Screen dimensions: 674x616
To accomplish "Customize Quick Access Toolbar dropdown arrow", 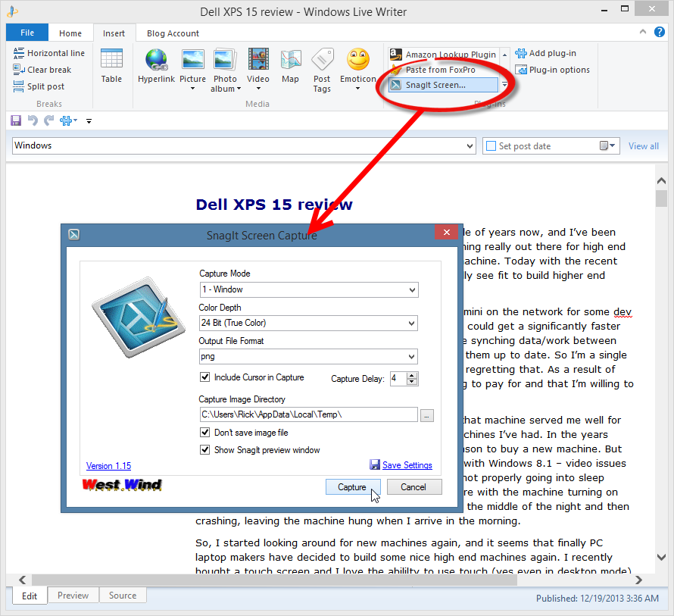I will tap(89, 121).
